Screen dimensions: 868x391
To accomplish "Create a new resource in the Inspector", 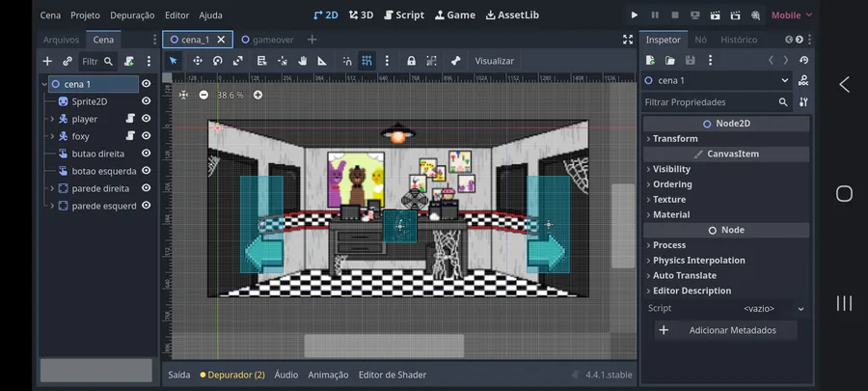I will 650,61.
